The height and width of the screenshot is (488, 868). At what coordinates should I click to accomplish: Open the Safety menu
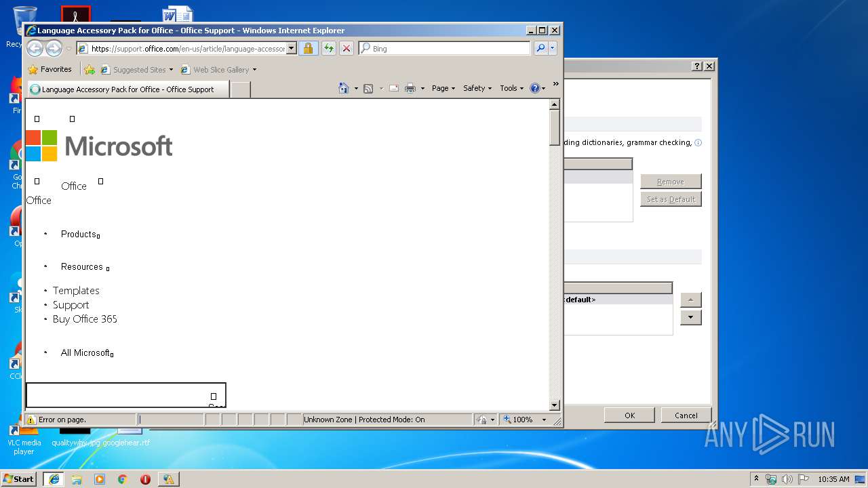pyautogui.click(x=477, y=88)
